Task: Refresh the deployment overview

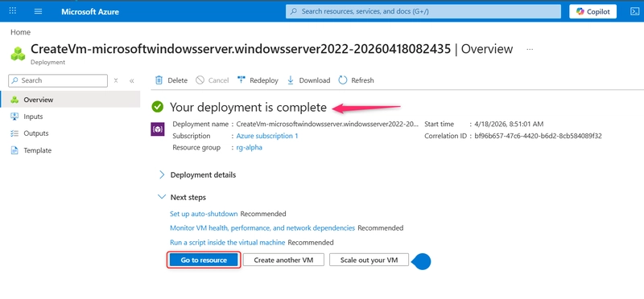Action: 343,80
